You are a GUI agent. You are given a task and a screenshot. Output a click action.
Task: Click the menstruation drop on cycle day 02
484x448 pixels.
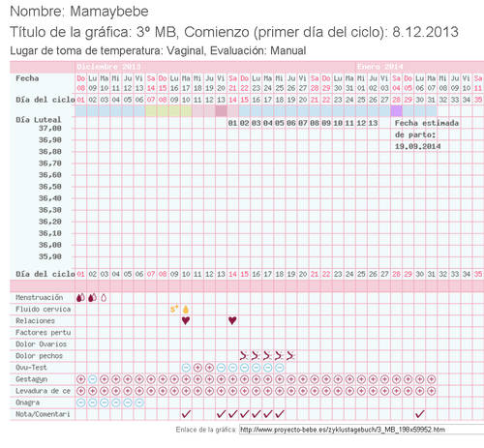(x=92, y=297)
